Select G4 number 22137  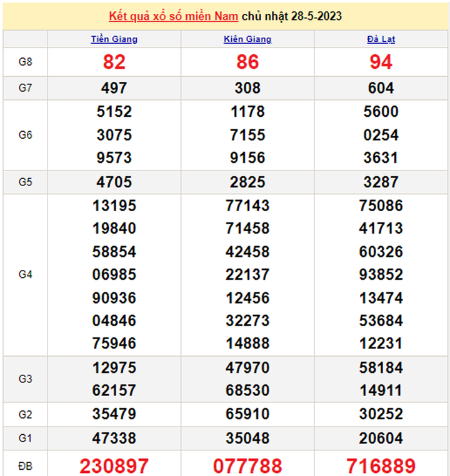247,274
